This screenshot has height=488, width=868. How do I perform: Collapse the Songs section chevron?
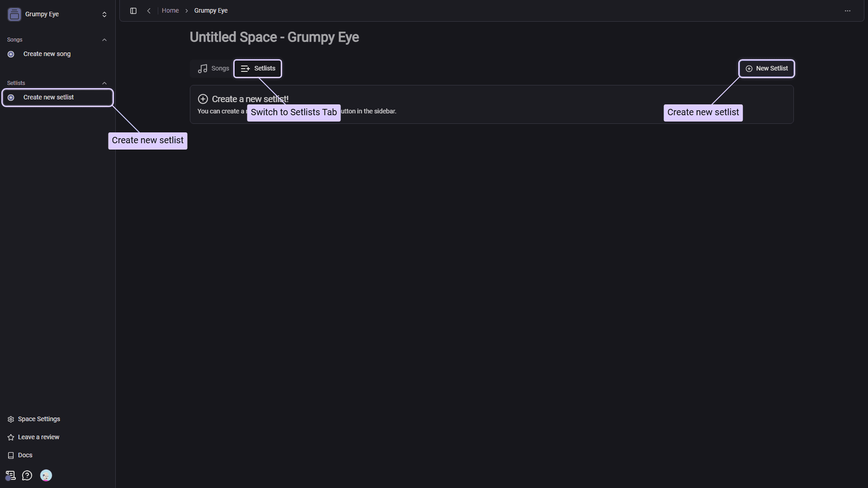(x=104, y=39)
